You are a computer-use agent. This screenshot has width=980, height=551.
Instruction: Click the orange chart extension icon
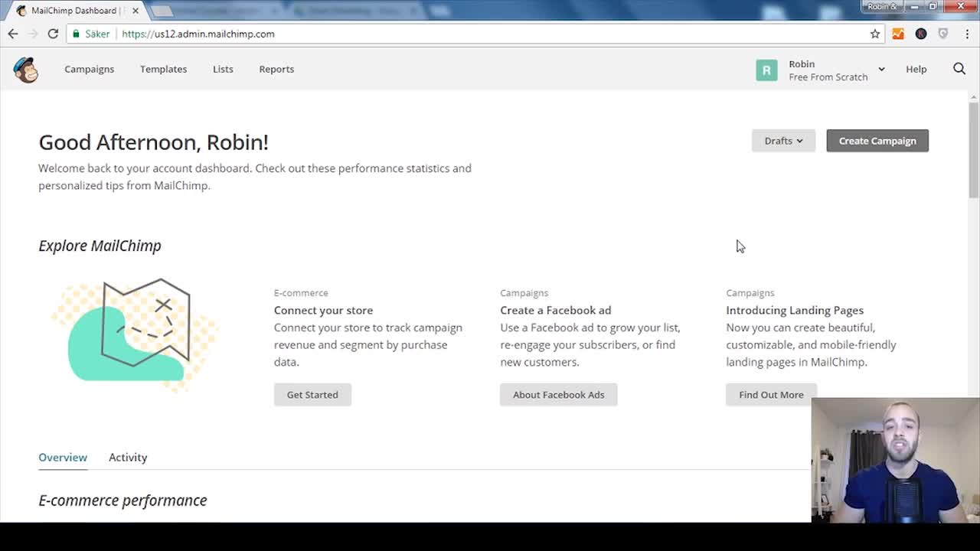(x=898, y=34)
